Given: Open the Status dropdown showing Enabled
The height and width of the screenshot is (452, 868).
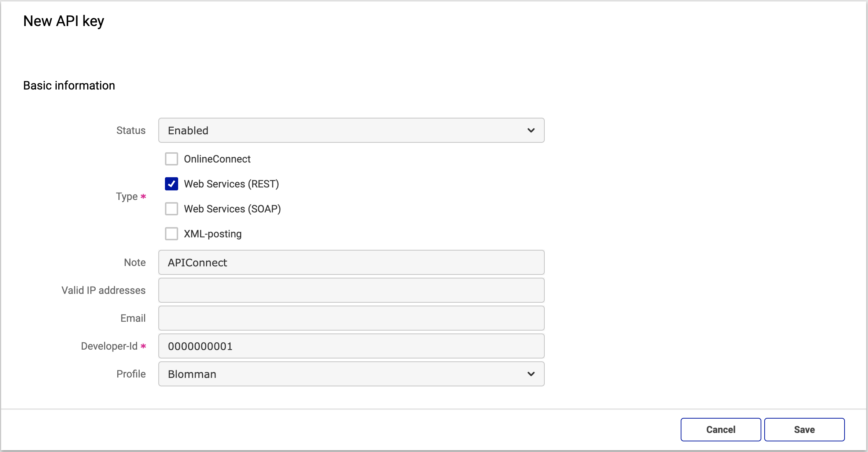Looking at the screenshot, I should (351, 130).
